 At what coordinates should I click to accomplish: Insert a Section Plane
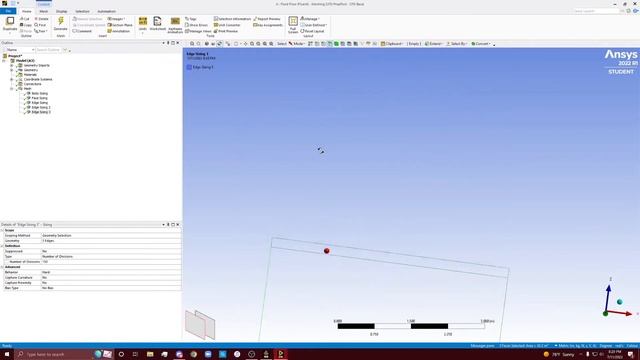(x=120, y=25)
